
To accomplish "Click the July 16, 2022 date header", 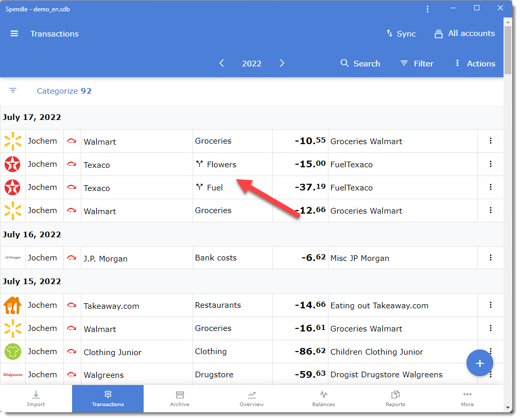I will 32,234.
